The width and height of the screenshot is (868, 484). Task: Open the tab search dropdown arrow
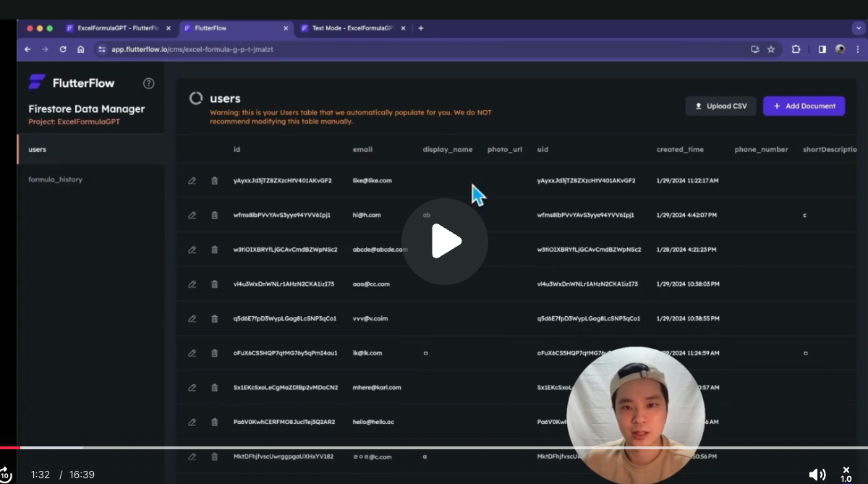click(858, 28)
